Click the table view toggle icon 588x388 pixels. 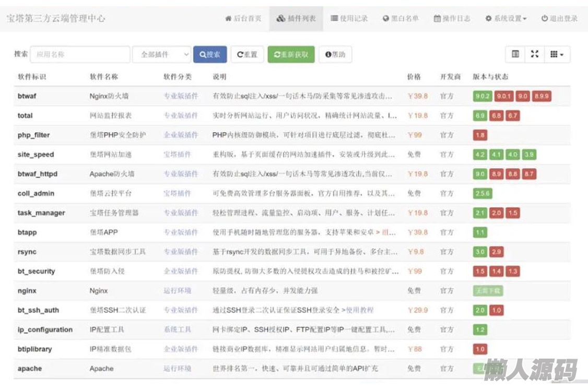pos(515,54)
